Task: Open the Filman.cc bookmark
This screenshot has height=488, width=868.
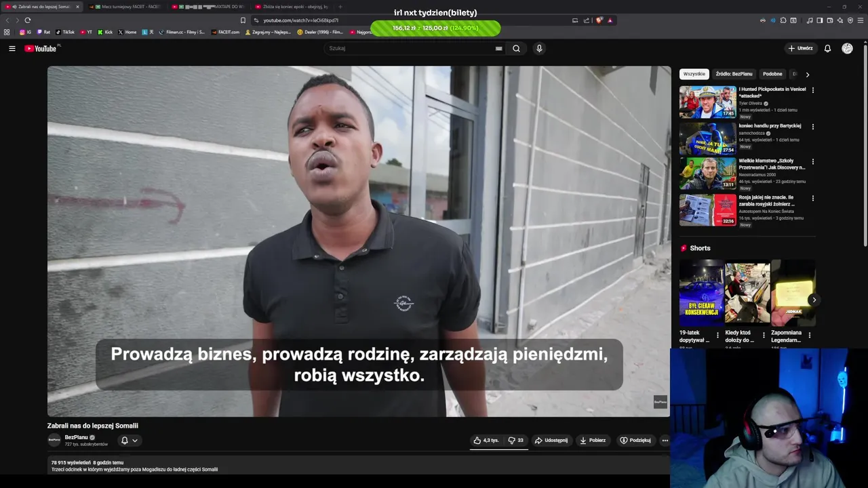Action: tap(182, 32)
